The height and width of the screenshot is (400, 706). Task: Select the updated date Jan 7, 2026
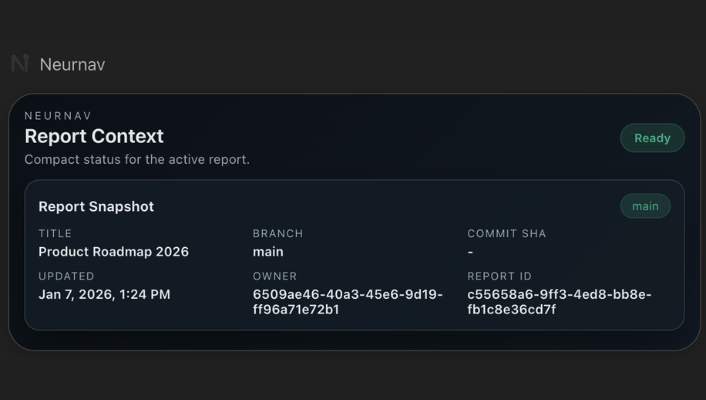104,294
